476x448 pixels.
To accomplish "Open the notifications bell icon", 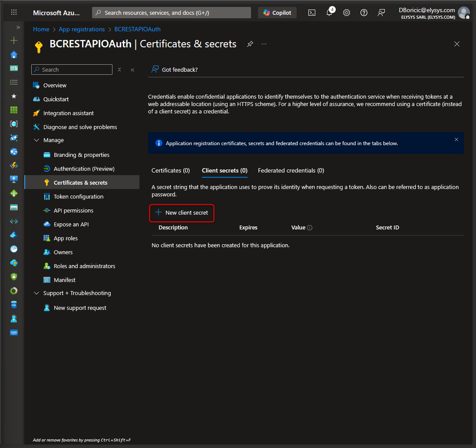I will pos(329,13).
